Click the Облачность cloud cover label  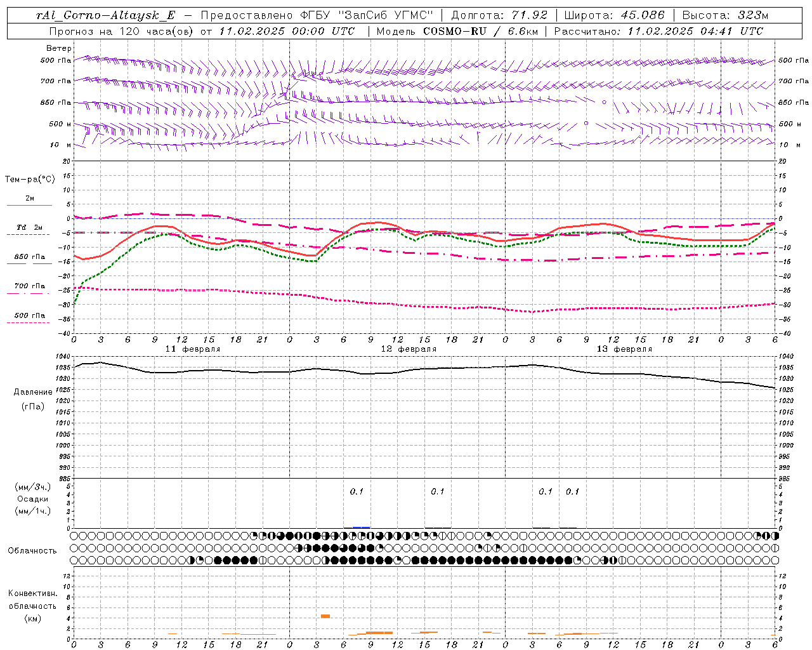pyautogui.click(x=32, y=551)
